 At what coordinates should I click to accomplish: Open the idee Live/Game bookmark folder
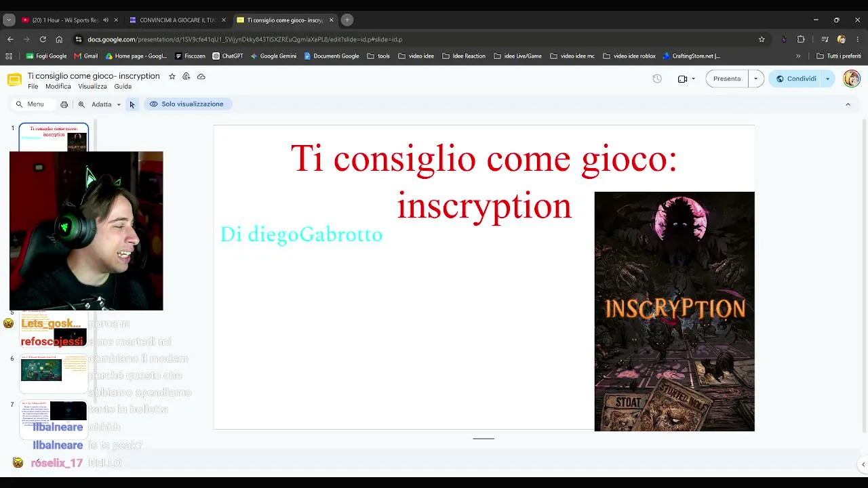tap(517, 56)
